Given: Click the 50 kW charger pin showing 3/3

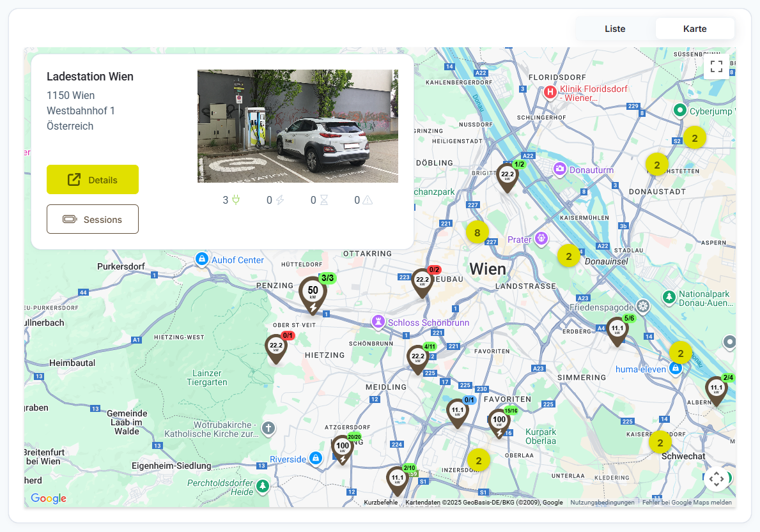Looking at the screenshot, I should tap(313, 293).
